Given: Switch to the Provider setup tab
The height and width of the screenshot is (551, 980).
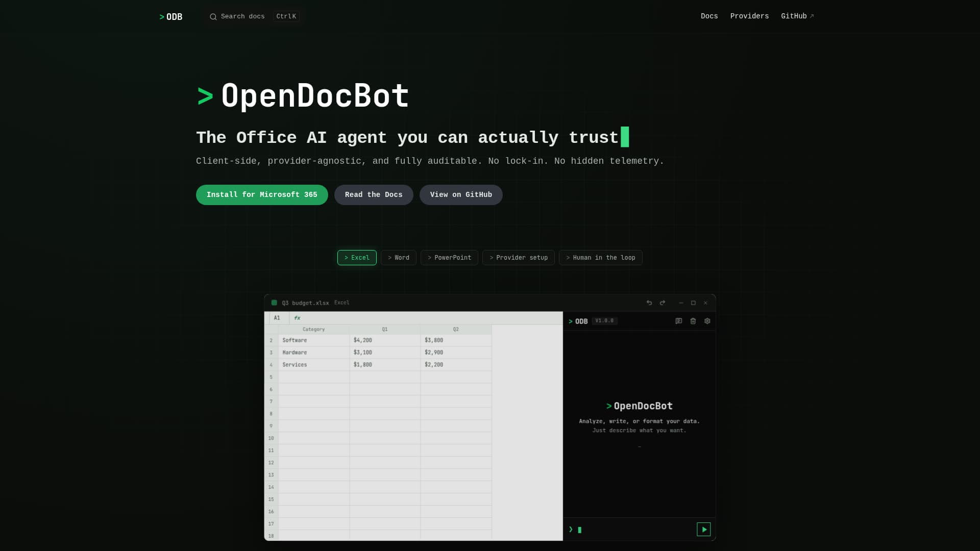Looking at the screenshot, I should 519,258.
